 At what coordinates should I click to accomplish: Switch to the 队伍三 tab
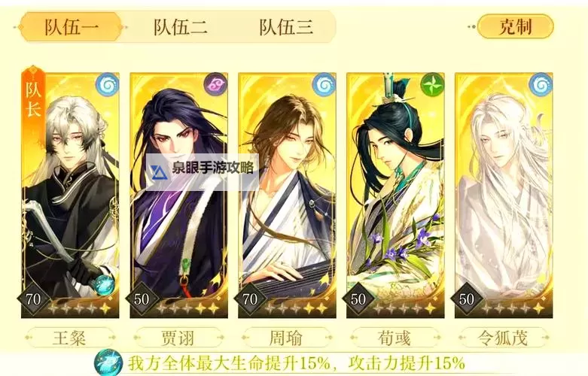(286, 27)
